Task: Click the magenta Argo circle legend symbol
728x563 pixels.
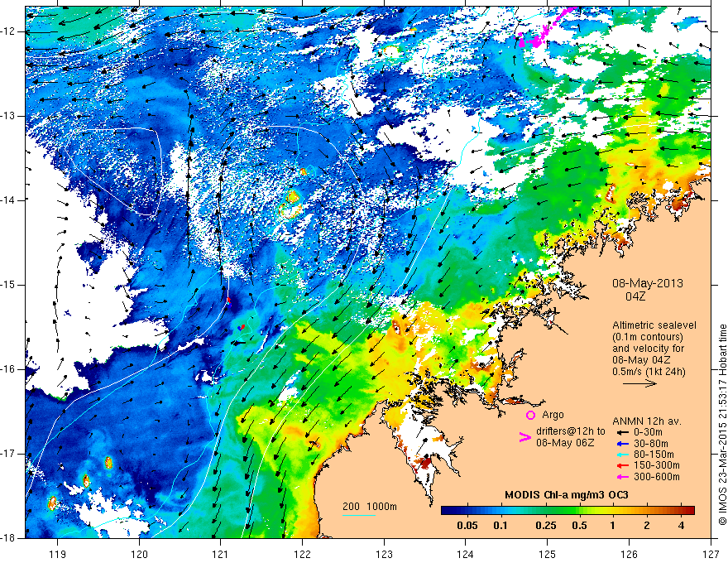Action: click(x=530, y=416)
